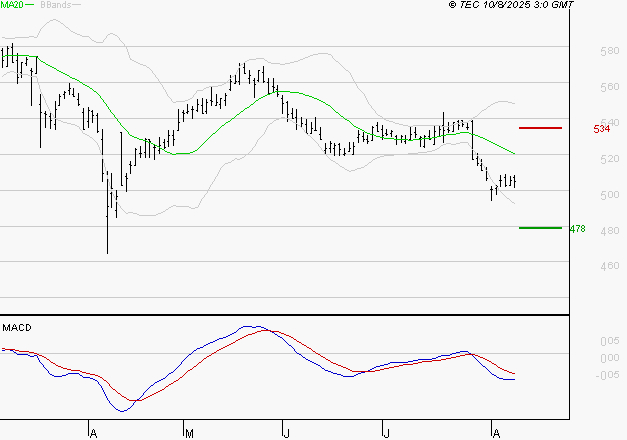Viewport: 627px width, 440px height.
Task: Click the second J month marker
Action: pyautogui.click(x=386, y=434)
